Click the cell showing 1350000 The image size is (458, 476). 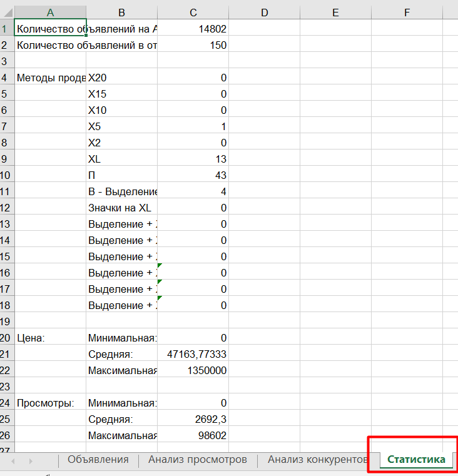pyautogui.click(x=193, y=370)
